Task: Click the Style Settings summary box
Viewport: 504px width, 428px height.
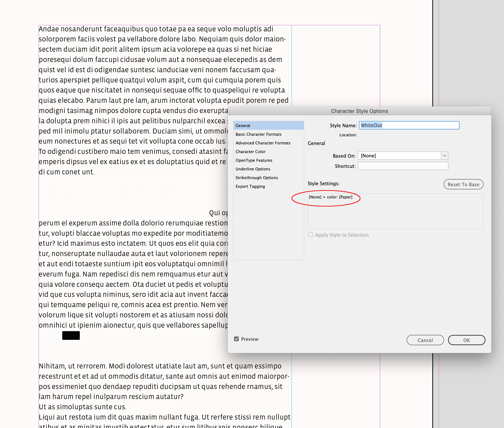Action: (x=395, y=211)
